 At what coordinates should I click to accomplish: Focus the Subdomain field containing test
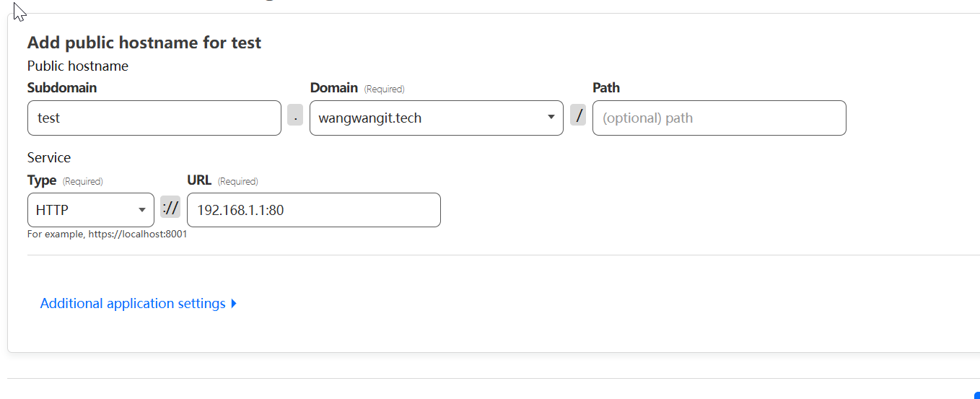pos(154,118)
